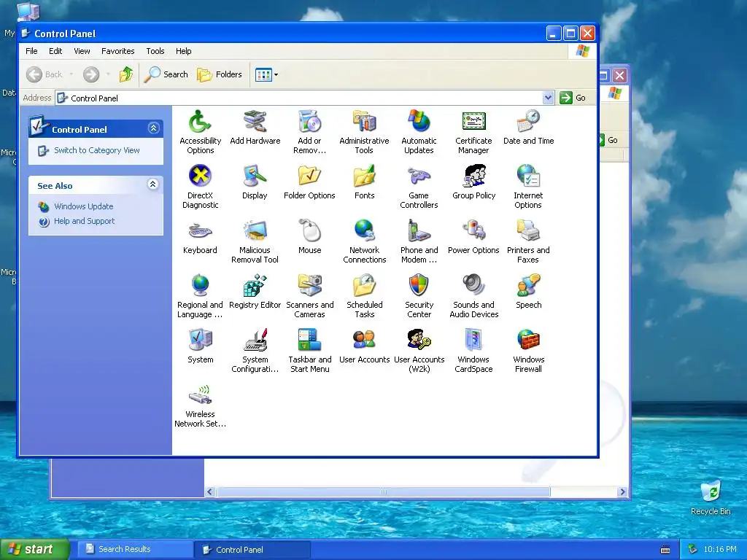Toggle the Folders toolbar button
This screenshot has width=747, height=560.
pos(220,74)
